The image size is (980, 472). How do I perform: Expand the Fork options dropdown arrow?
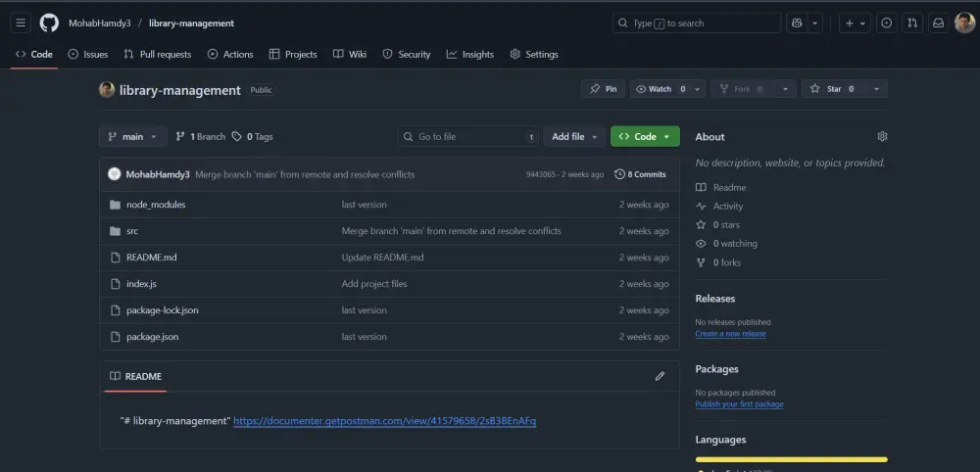(785, 89)
